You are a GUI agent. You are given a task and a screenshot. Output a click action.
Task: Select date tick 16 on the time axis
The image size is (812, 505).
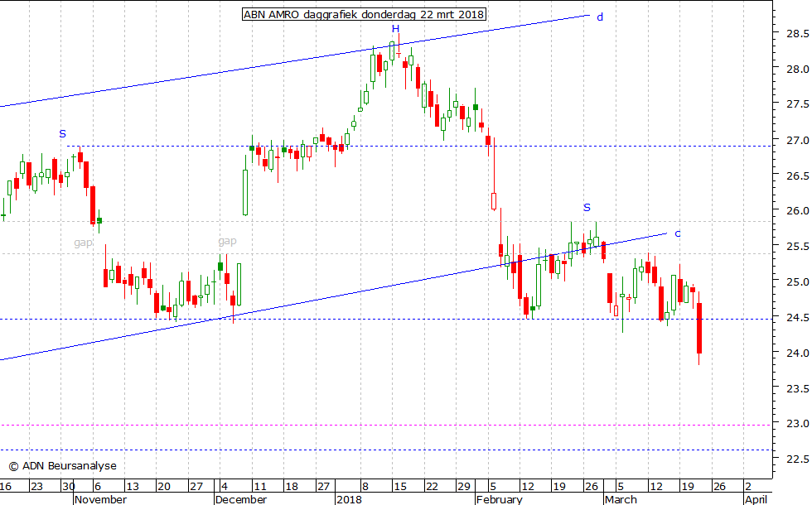[x=6, y=487]
